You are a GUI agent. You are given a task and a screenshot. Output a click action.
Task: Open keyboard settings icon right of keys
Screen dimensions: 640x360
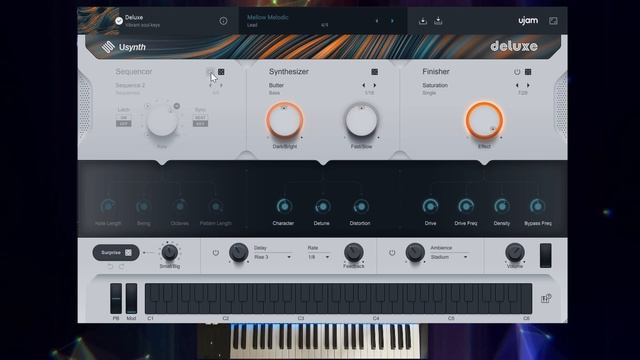click(x=546, y=298)
